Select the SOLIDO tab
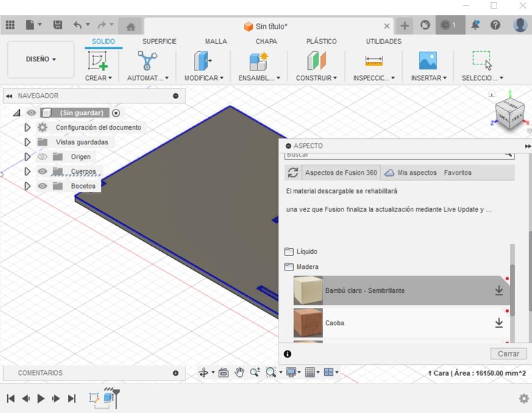Image resolution: width=532 pixels, height=413 pixels. click(x=103, y=41)
